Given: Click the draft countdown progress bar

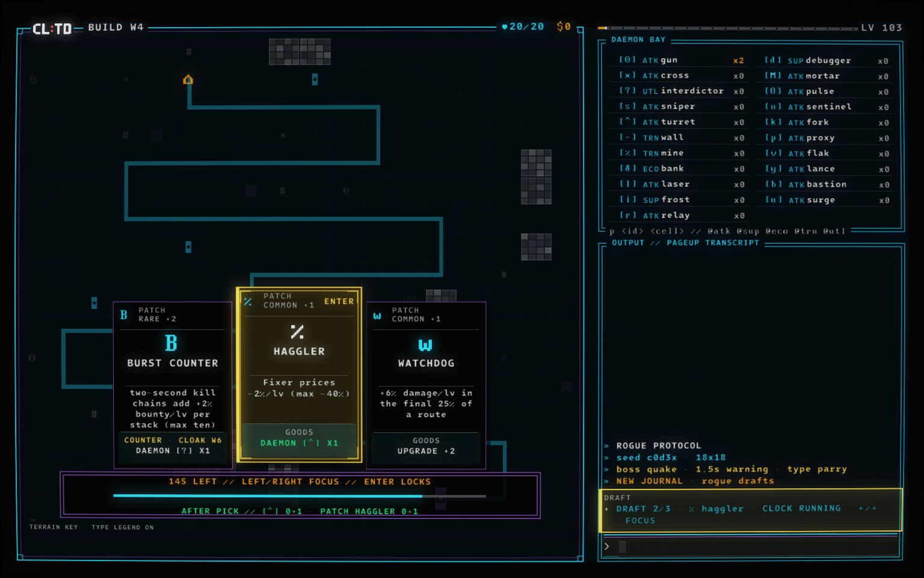Looking at the screenshot, I should click(x=300, y=496).
